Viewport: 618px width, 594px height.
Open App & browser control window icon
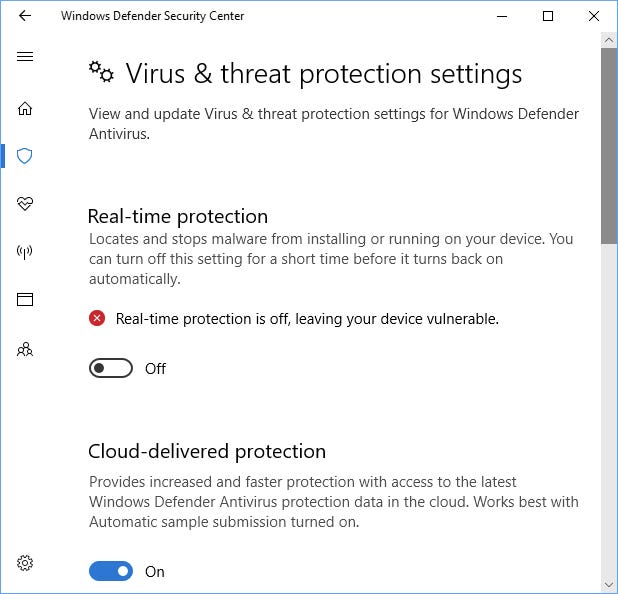(25, 300)
